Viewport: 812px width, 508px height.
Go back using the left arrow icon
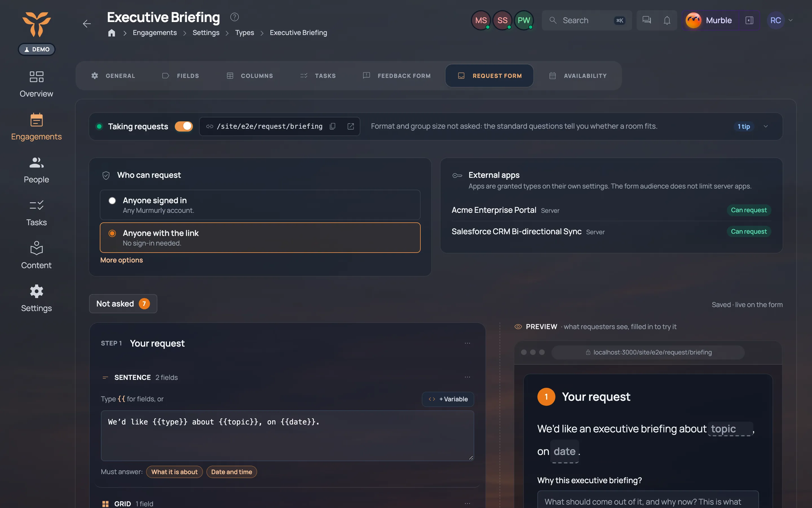pos(87,23)
